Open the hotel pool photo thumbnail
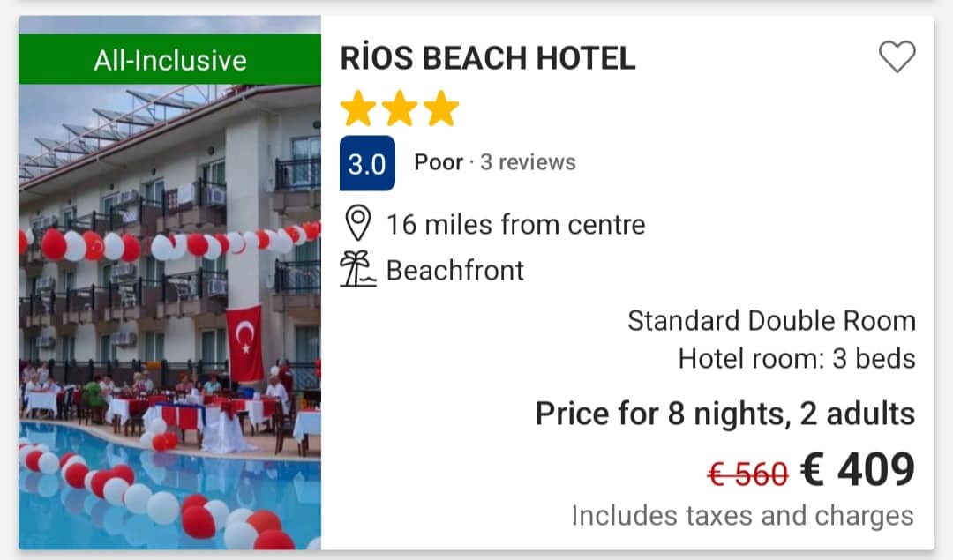The image size is (953, 560). (169, 317)
